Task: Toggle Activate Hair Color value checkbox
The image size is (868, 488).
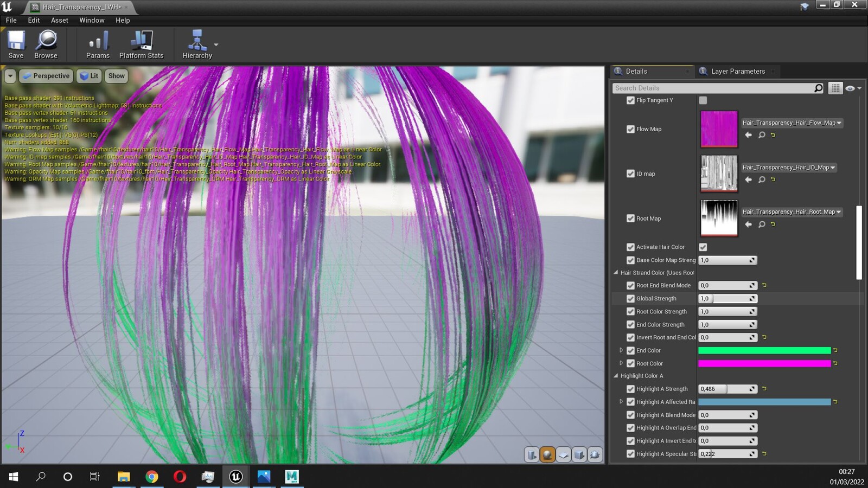Action: click(x=703, y=247)
